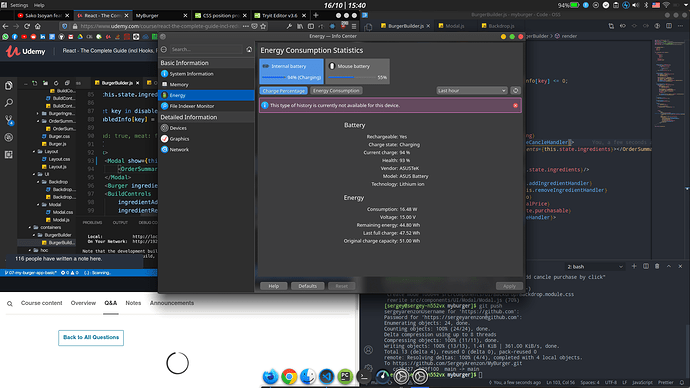The image size is (690, 388).
Task: Open Info Center menu icon beside search
Action: pyautogui.click(x=164, y=49)
